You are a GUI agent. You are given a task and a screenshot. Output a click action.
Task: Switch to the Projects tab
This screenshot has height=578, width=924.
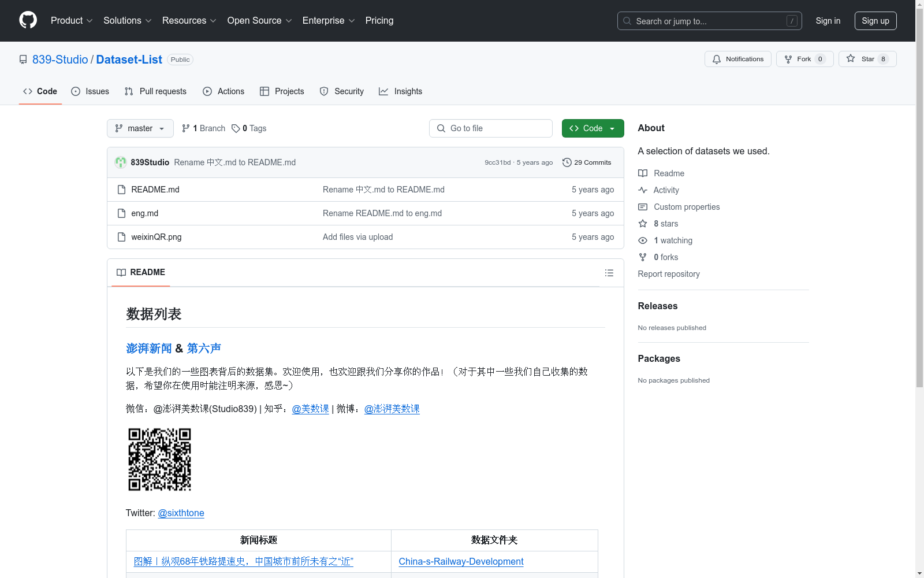[x=282, y=91]
